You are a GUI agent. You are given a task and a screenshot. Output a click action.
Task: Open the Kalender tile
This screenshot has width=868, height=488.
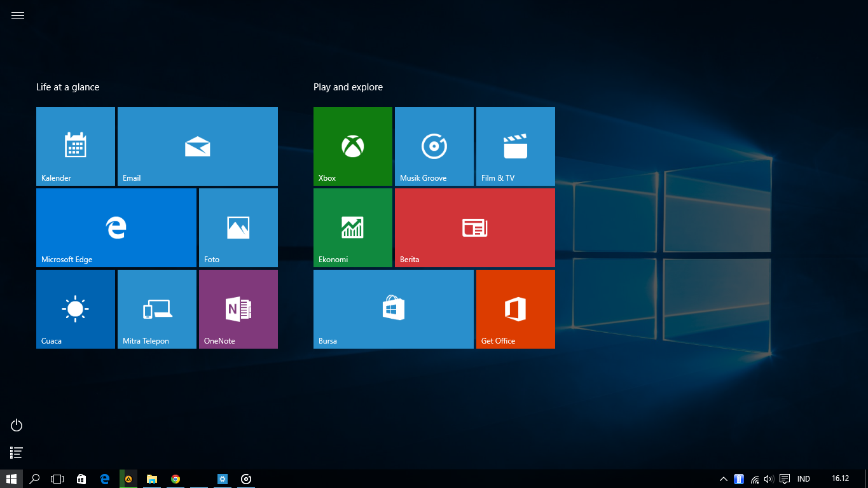pyautogui.click(x=75, y=146)
